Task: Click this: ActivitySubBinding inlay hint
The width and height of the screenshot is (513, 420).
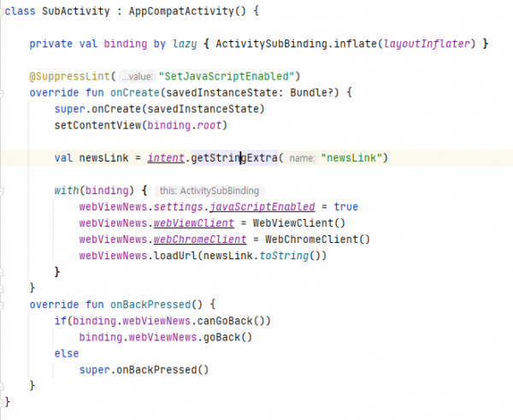Action: (x=209, y=191)
